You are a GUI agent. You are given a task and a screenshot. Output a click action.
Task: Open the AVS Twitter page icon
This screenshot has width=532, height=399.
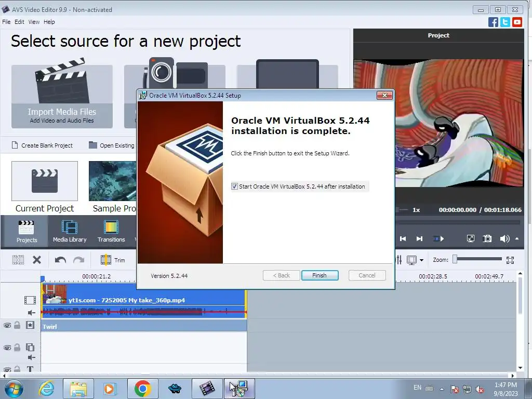[505, 22]
